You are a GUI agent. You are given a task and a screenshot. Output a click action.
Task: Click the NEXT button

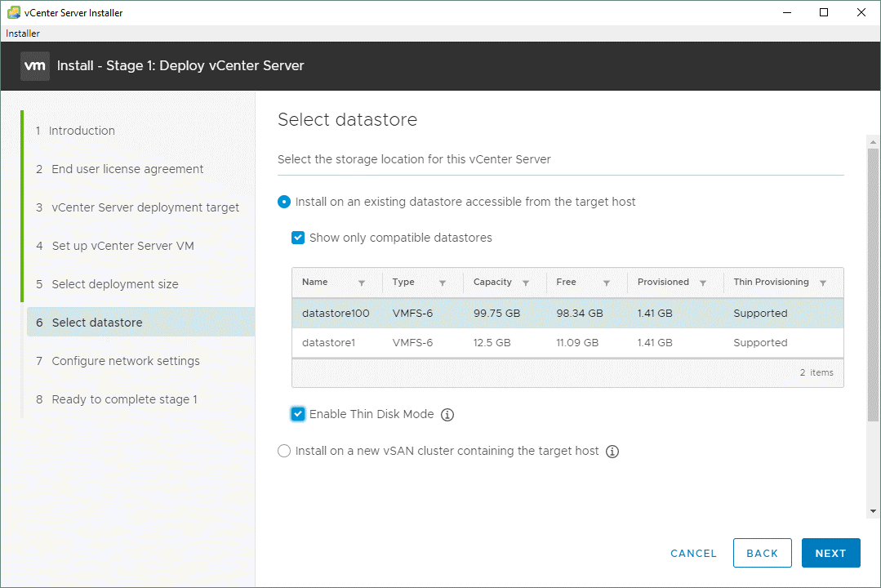tap(830, 553)
